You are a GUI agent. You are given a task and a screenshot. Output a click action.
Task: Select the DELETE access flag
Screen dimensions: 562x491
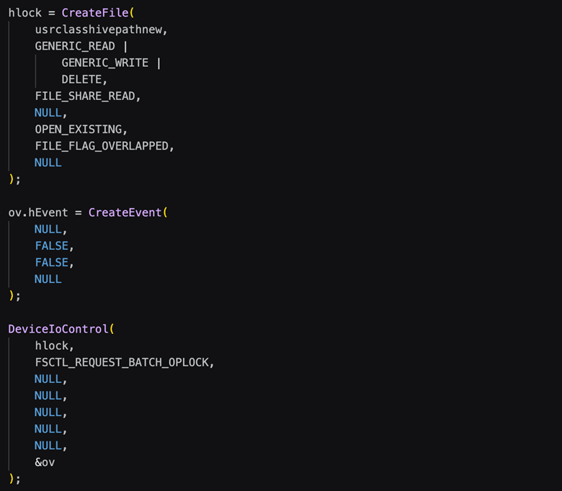(81, 79)
